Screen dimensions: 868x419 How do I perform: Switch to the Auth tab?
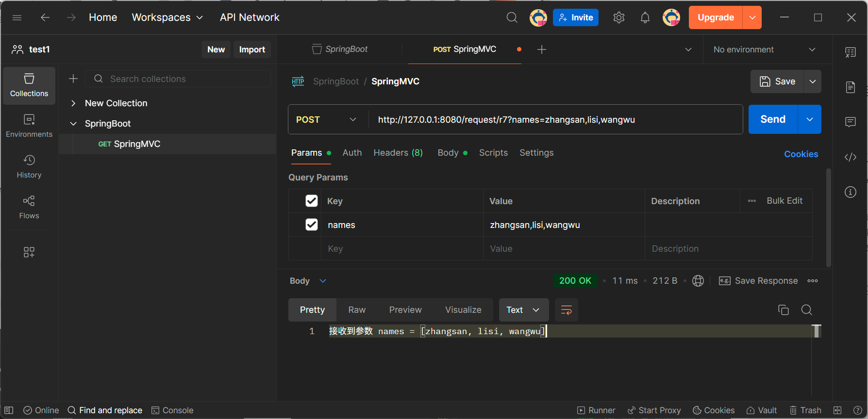click(352, 153)
